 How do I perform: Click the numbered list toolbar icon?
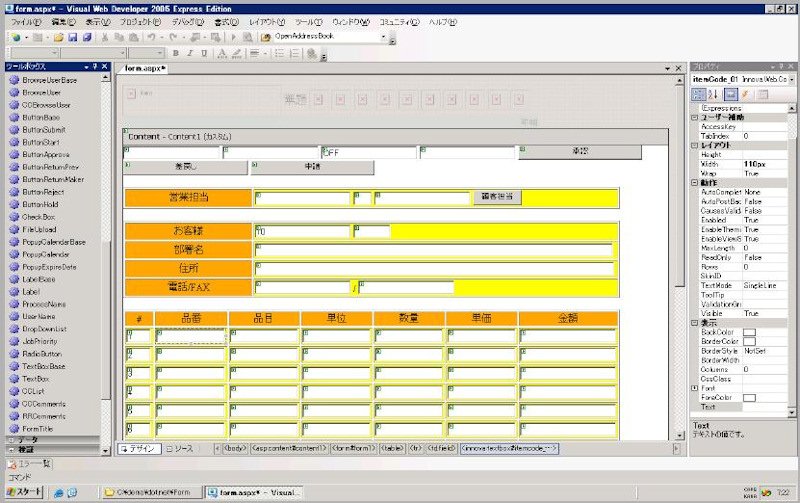point(294,53)
